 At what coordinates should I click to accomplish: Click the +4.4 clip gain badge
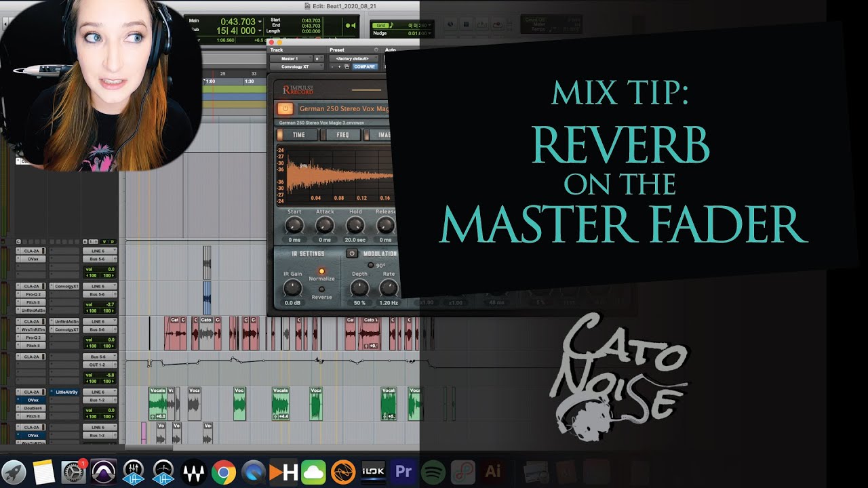pyautogui.click(x=283, y=416)
